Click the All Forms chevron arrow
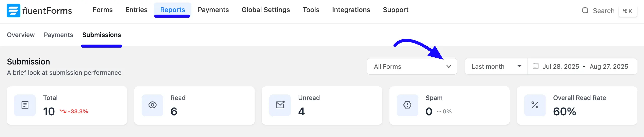The image size is (644, 137). tap(449, 66)
